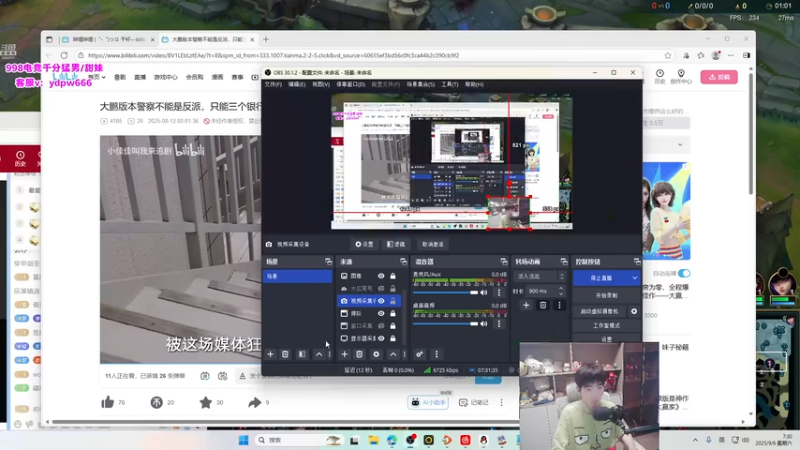Open source filters button above docks

(396, 244)
